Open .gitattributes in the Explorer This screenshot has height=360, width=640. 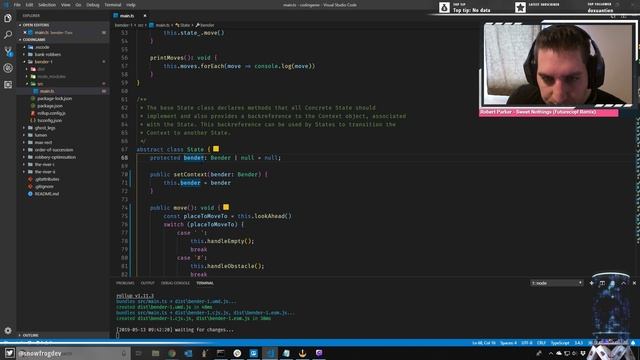[x=47, y=179]
